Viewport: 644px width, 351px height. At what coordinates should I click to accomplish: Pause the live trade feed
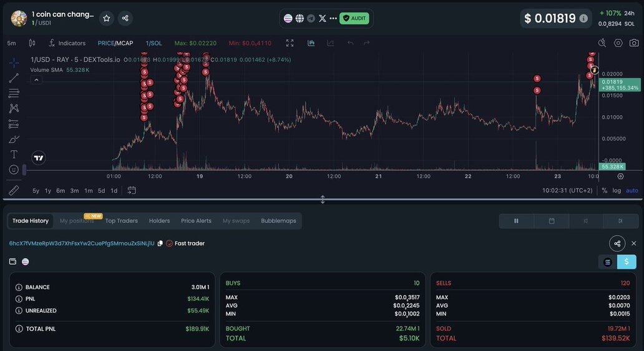tap(516, 220)
